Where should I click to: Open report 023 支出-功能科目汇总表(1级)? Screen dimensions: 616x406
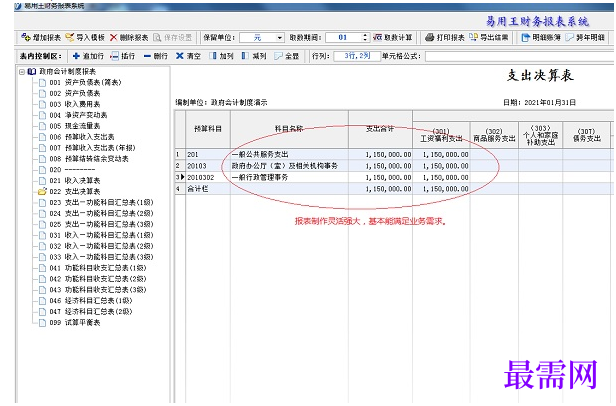pyautogui.click(x=101, y=202)
